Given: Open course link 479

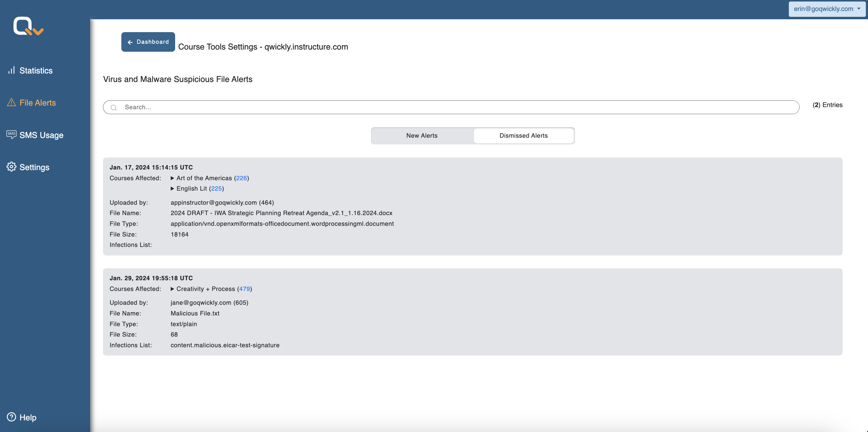Looking at the screenshot, I should tap(244, 289).
